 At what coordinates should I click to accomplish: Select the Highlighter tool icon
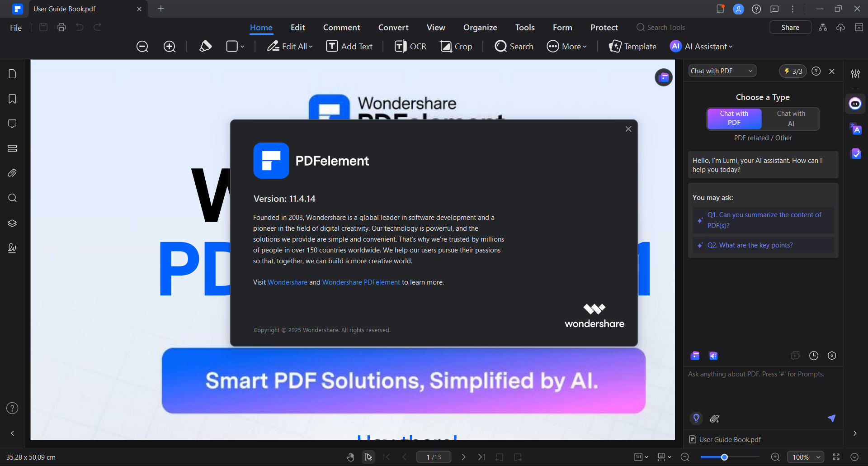pos(205,46)
